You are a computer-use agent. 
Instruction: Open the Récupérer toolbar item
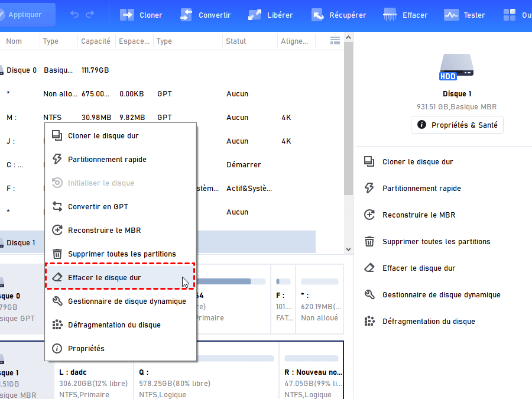point(339,15)
